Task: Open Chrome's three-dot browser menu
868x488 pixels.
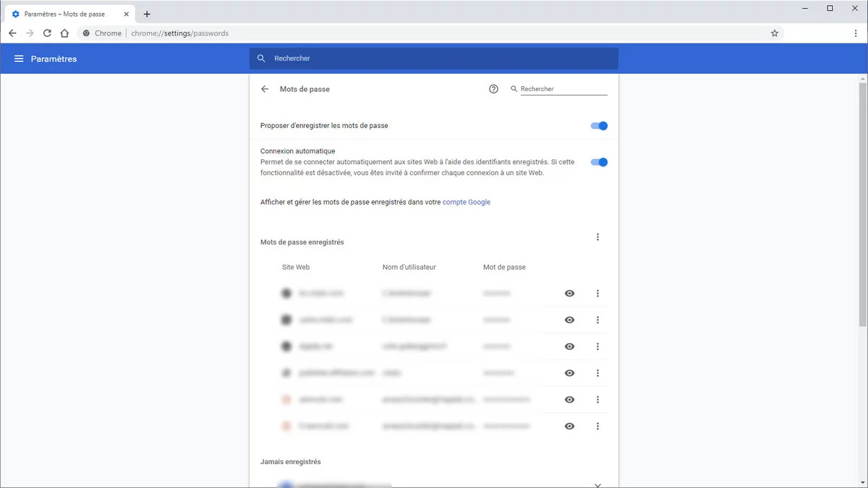Action: pyautogui.click(x=855, y=33)
